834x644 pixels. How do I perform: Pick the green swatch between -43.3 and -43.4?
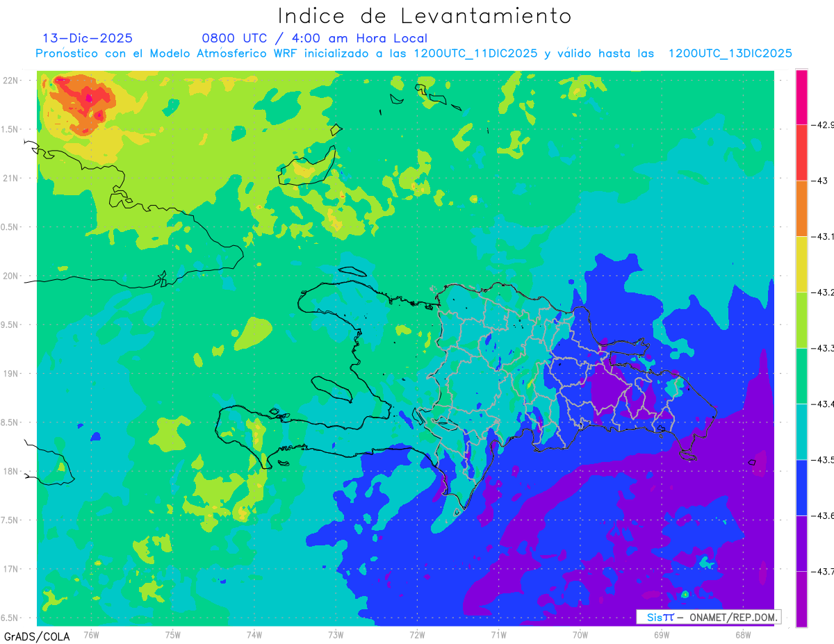click(x=801, y=376)
